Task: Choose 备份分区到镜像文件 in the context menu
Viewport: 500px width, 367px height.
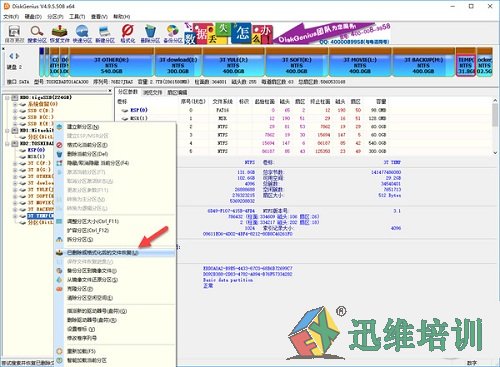Action: point(115,271)
